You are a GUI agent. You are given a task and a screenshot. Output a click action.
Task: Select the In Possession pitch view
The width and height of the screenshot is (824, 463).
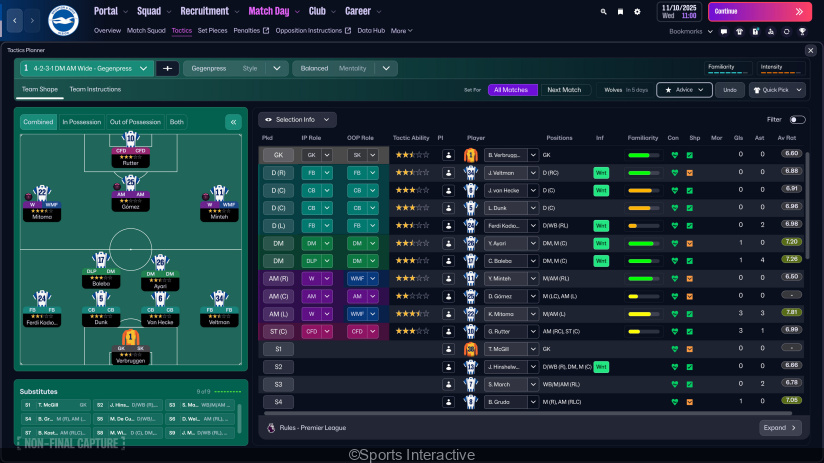(x=81, y=122)
